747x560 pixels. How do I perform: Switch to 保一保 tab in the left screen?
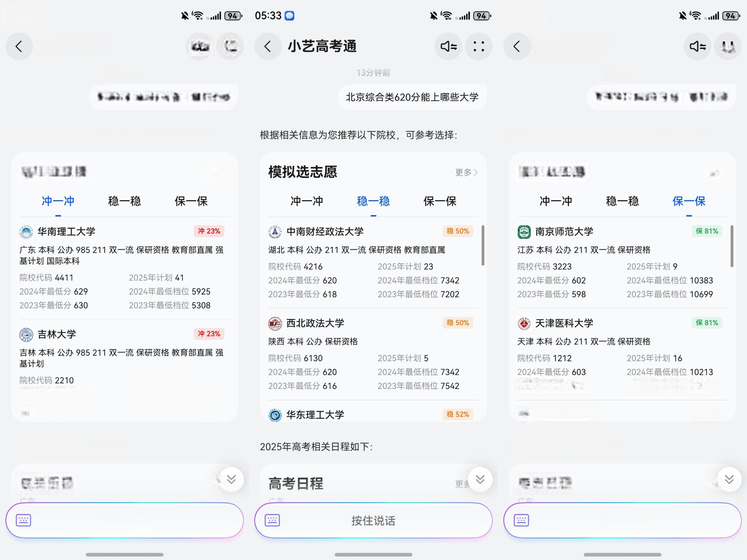[x=191, y=201]
